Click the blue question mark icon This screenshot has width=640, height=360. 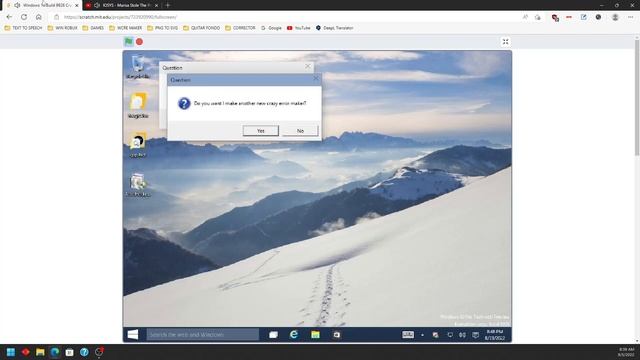tap(184, 103)
